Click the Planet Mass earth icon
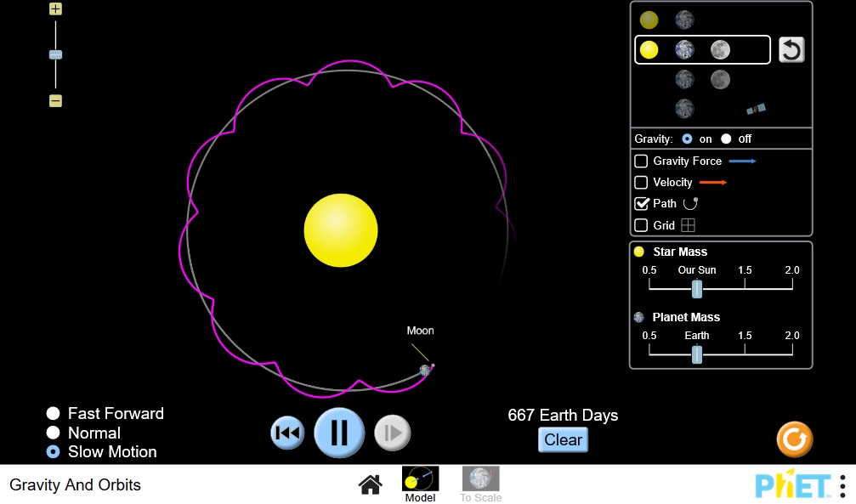The image size is (856, 504). tap(638, 317)
